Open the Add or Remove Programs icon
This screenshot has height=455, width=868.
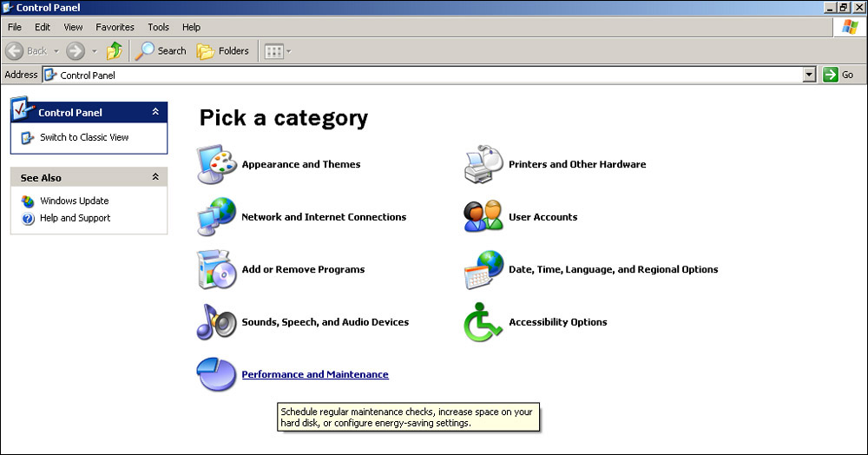coord(216,270)
